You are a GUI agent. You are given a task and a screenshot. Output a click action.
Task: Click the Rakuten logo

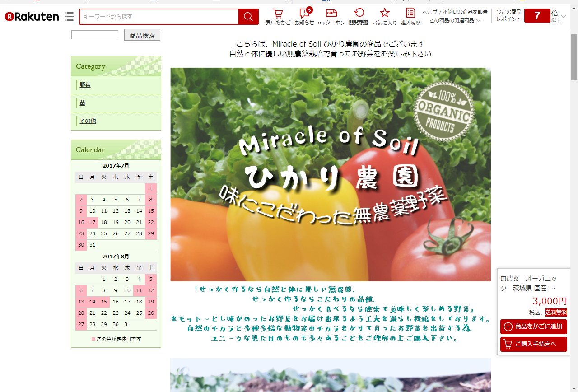click(32, 17)
